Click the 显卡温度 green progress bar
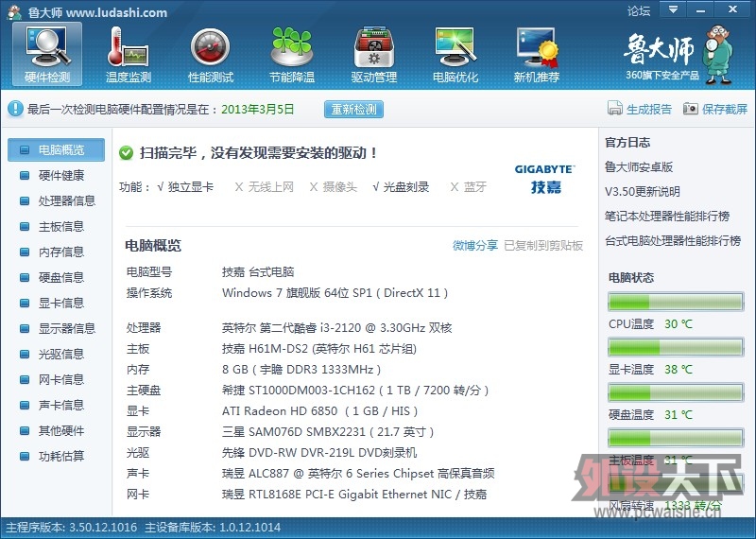Screen dimensions: 756x539 676,347
